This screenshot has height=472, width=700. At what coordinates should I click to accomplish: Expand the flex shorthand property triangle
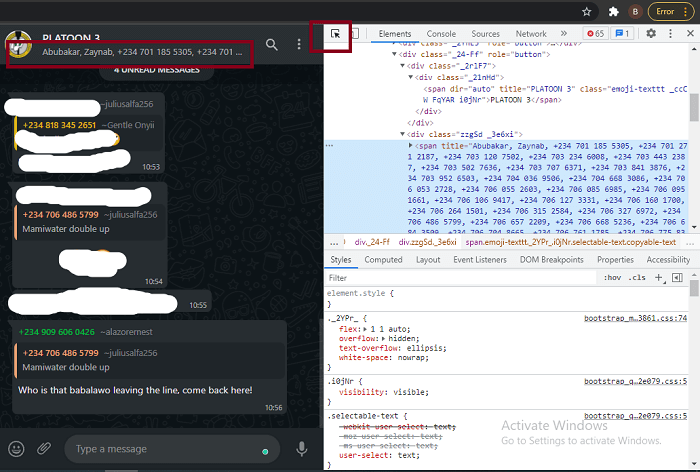366,329
